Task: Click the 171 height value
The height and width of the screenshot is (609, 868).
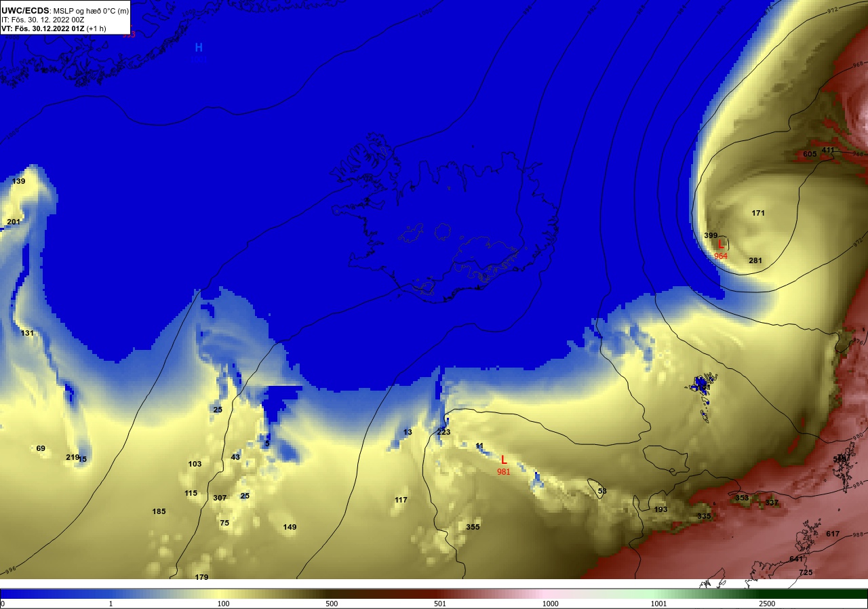Action: pyautogui.click(x=758, y=214)
